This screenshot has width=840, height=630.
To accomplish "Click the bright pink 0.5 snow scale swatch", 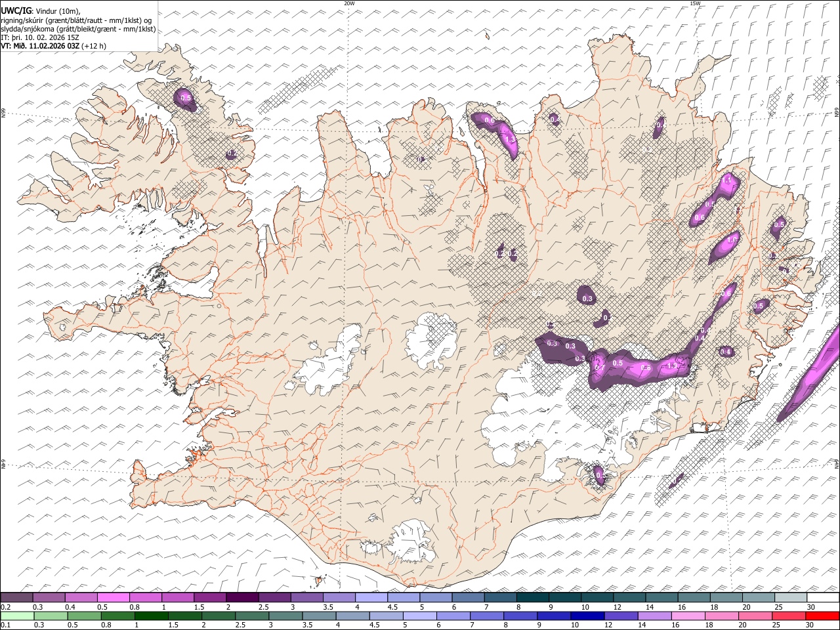I will coord(113,598).
